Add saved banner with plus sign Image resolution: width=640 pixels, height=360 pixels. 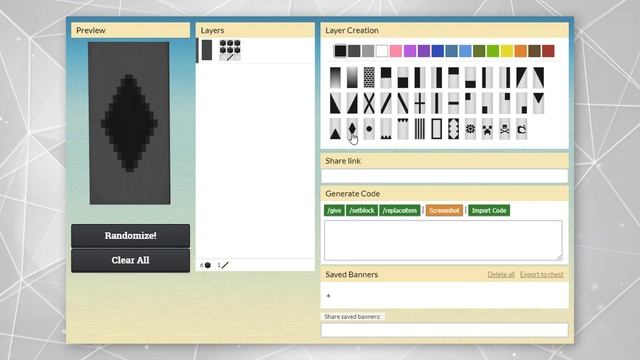(x=329, y=296)
